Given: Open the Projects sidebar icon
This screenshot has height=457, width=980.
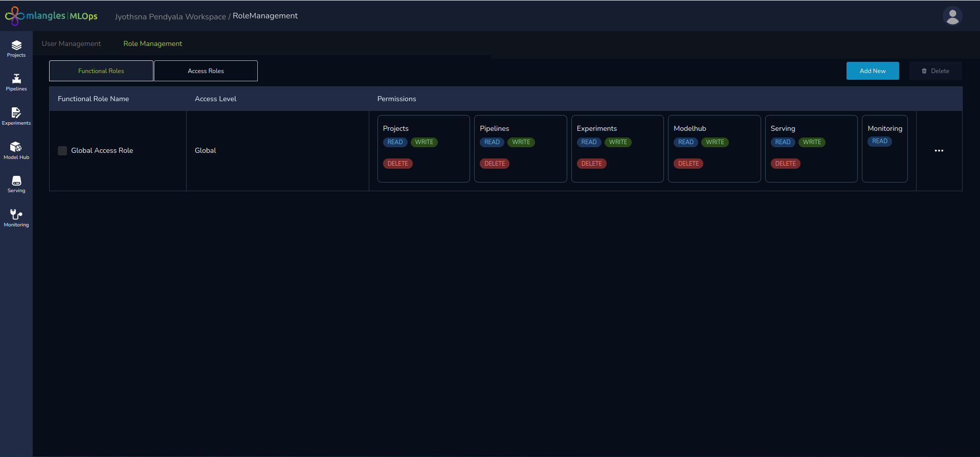Looking at the screenshot, I should click(x=16, y=49).
